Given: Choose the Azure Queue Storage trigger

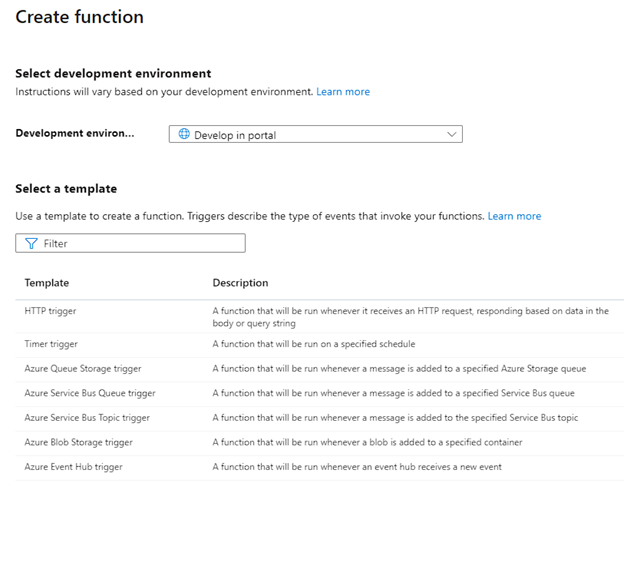Looking at the screenshot, I should (83, 369).
